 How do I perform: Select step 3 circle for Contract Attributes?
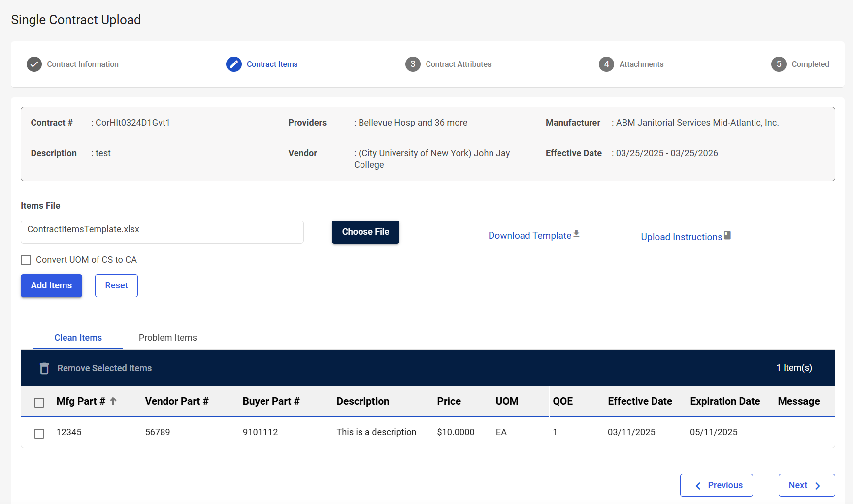tap(413, 64)
